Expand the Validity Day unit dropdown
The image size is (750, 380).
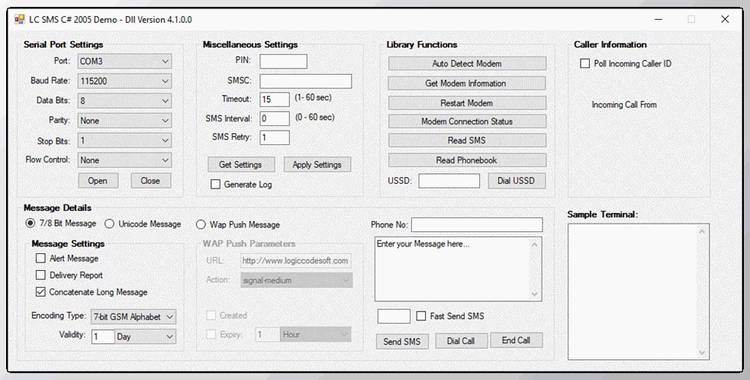coord(145,336)
